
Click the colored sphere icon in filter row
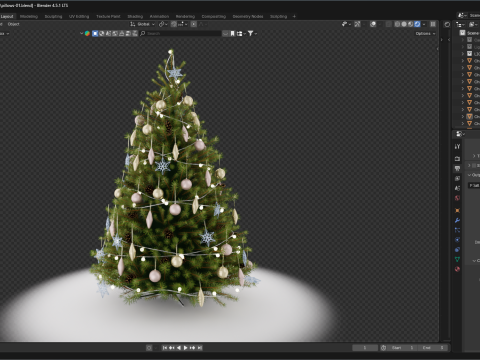click(x=87, y=33)
